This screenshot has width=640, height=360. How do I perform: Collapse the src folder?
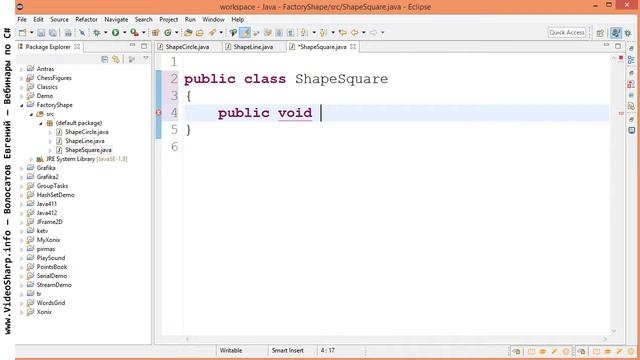click(31, 114)
